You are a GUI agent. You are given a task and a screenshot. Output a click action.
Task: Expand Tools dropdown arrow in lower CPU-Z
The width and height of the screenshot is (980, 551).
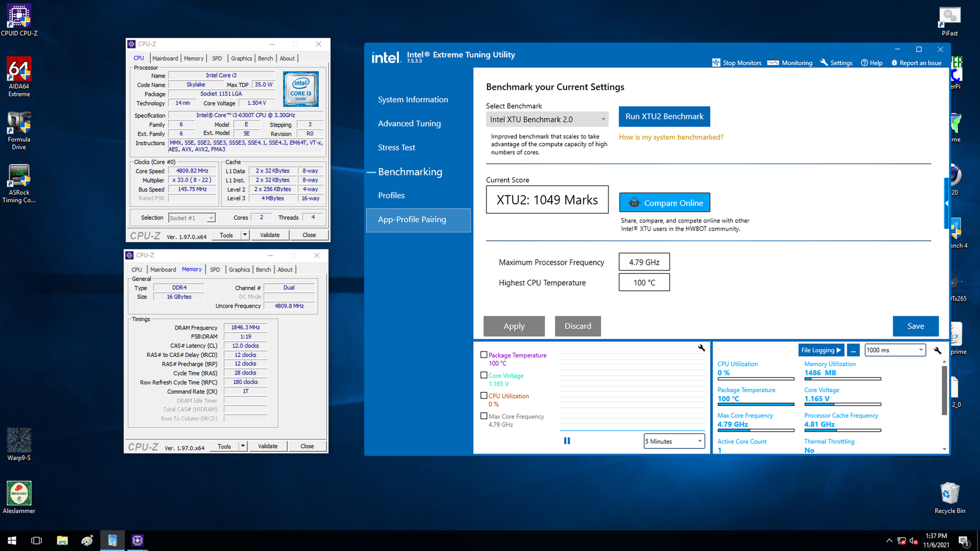point(243,446)
